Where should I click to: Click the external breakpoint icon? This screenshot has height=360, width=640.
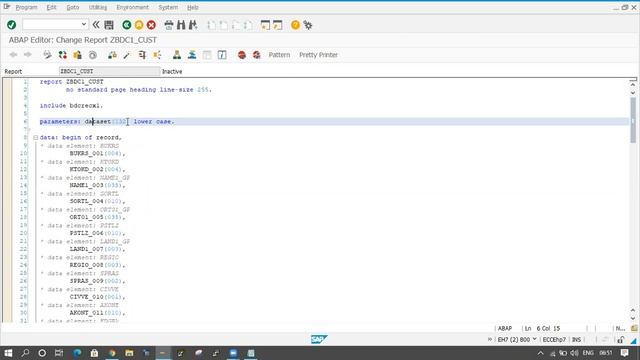coord(257,55)
